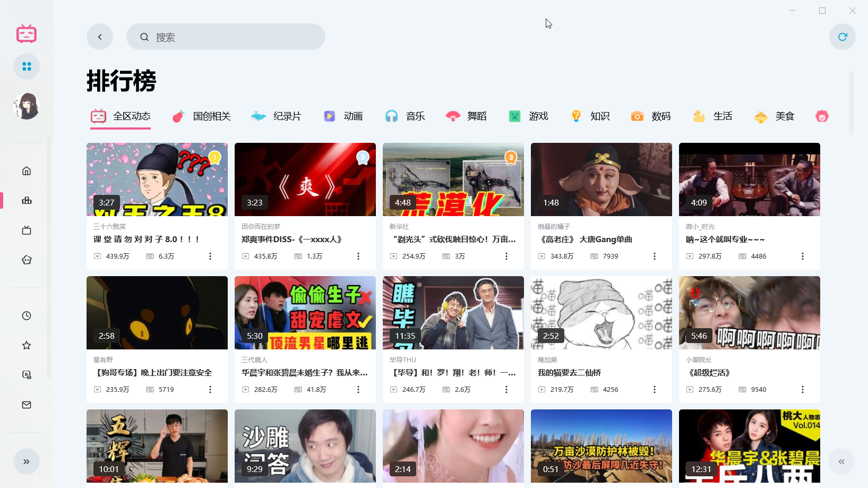Viewport: 868px width, 488px height.
Task: Open uploader 倒悬的橘子
Action: click(x=554, y=226)
